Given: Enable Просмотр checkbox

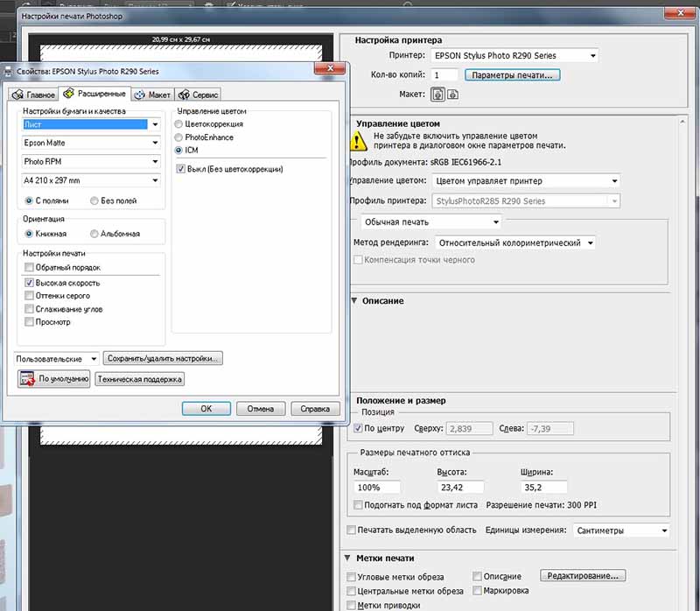Looking at the screenshot, I should coord(29,321).
